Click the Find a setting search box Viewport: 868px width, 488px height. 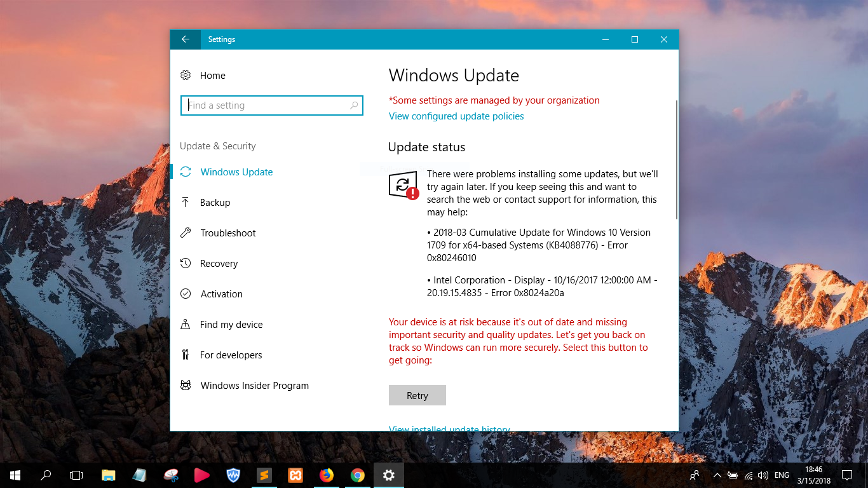(272, 105)
